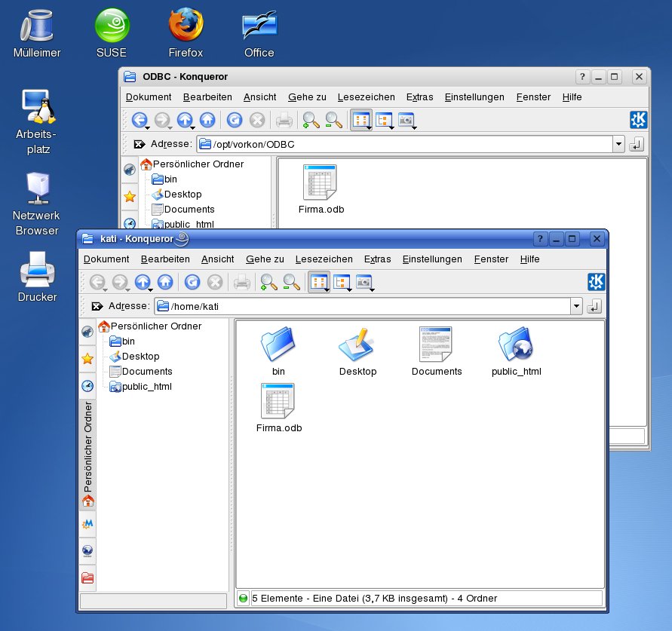Screen dimensions: 672x631
Task: Click the Reload button in the kati window toolbar
Action: tap(192, 283)
